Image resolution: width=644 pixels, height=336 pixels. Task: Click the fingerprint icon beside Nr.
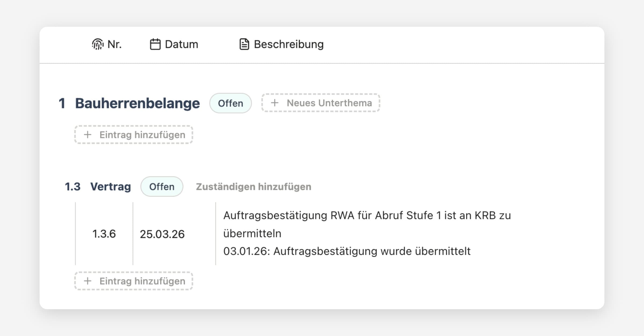[x=98, y=44]
